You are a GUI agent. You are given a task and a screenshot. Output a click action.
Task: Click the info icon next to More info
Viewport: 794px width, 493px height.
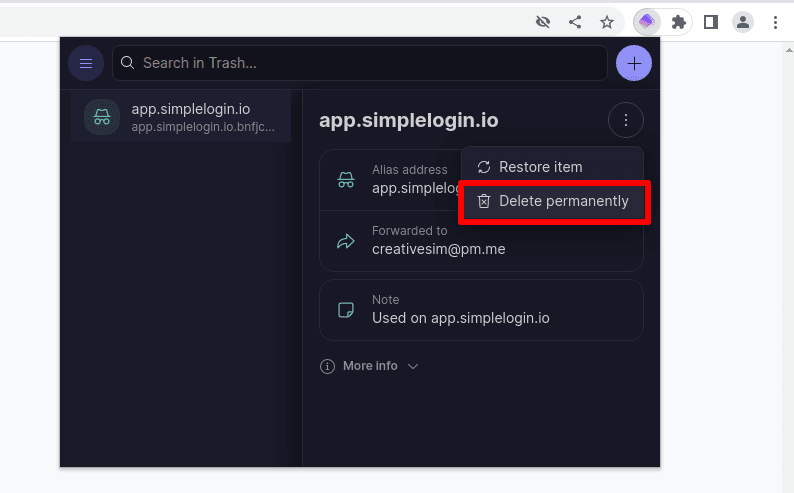327,366
